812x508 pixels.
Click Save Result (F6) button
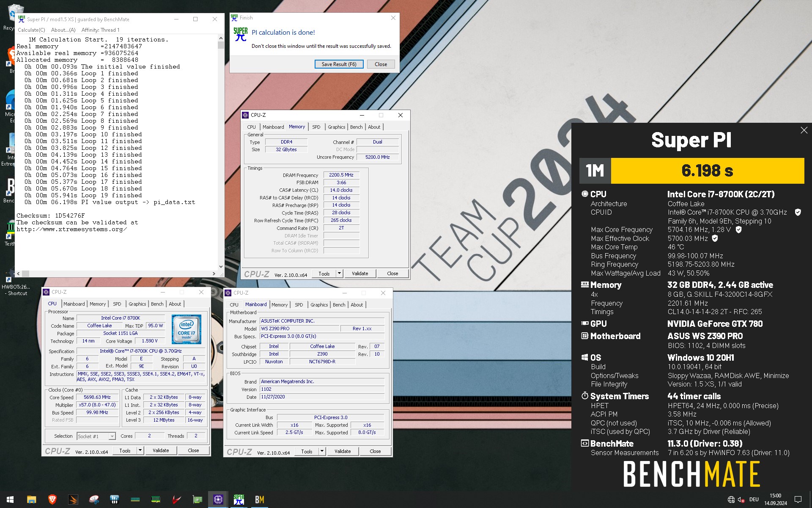point(339,64)
